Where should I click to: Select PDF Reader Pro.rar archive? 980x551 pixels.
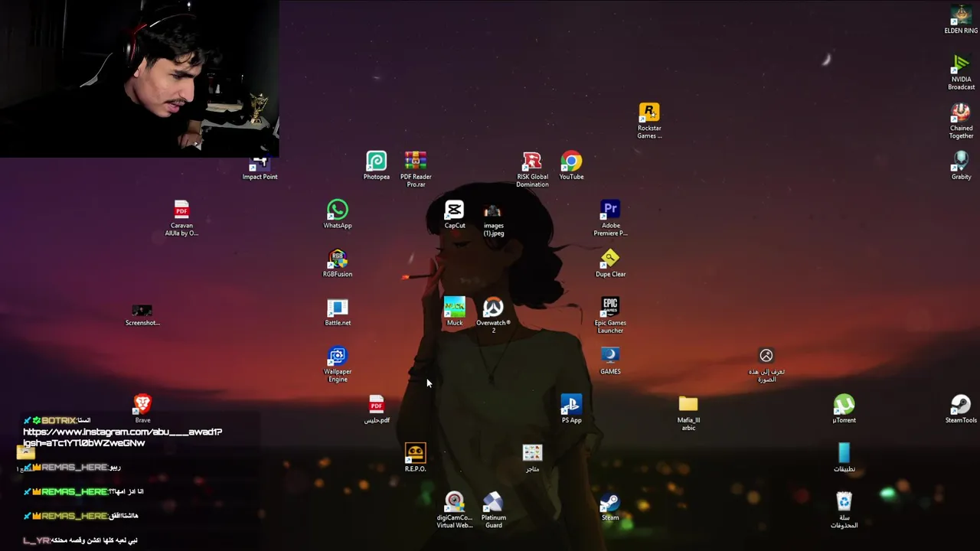(x=416, y=169)
